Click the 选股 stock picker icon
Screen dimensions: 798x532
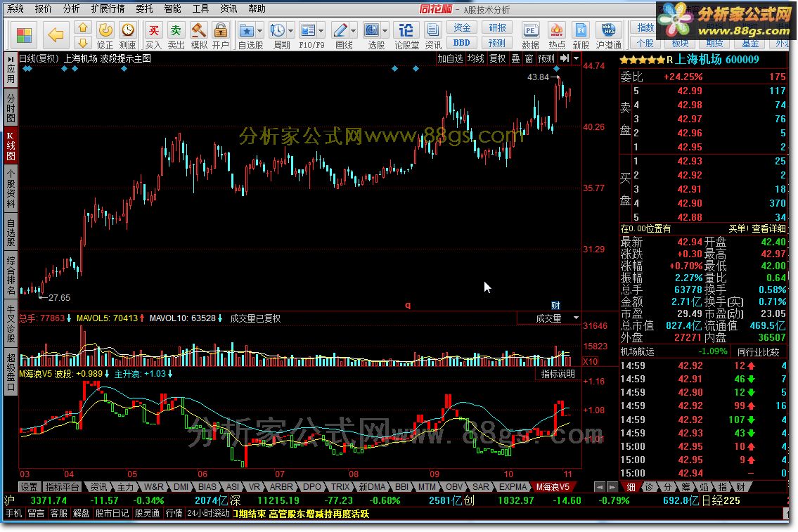click(x=371, y=30)
